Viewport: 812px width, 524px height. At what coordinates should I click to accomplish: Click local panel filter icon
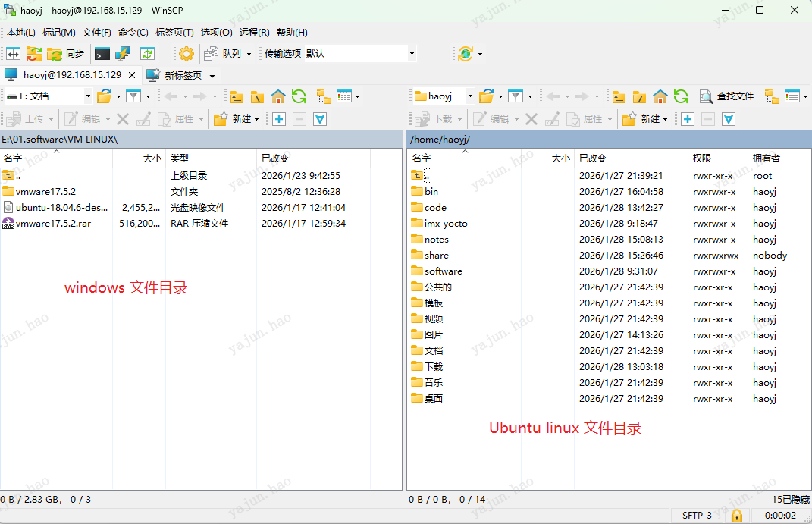[133, 96]
